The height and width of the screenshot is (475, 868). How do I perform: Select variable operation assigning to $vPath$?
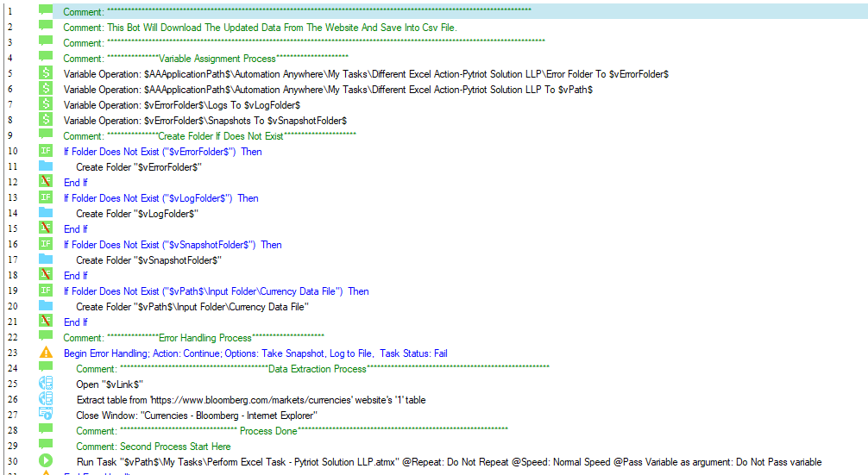tap(328, 90)
